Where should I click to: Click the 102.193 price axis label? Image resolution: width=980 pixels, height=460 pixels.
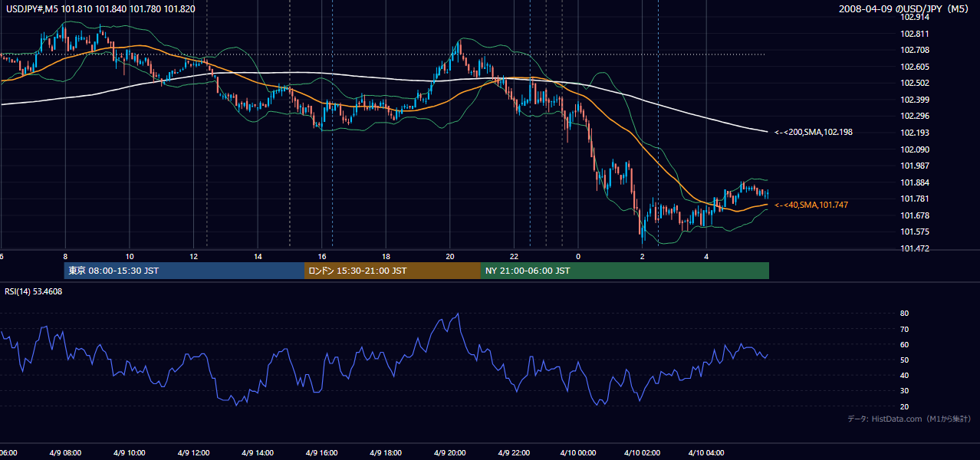point(914,133)
